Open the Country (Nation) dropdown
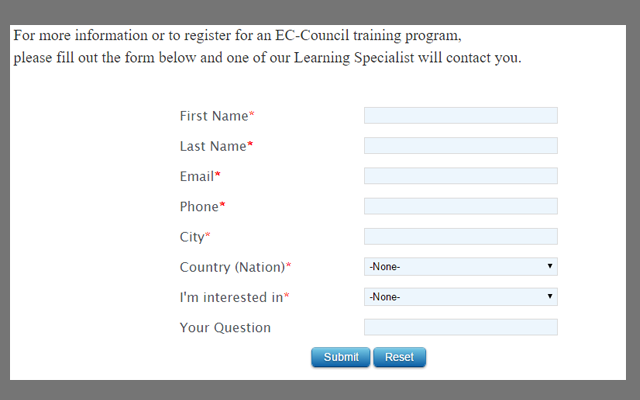Image resolution: width=640 pixels, height=400 pixels. (x=460, y=267)
